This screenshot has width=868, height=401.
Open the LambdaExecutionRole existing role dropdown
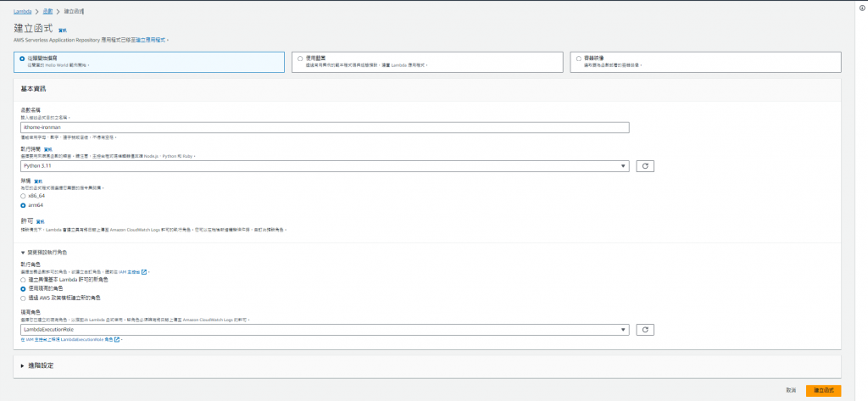tap(325, 330)
